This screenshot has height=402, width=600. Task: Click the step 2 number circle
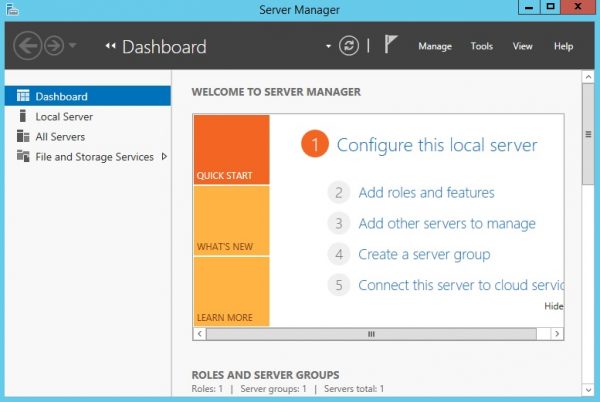[339, 192]
